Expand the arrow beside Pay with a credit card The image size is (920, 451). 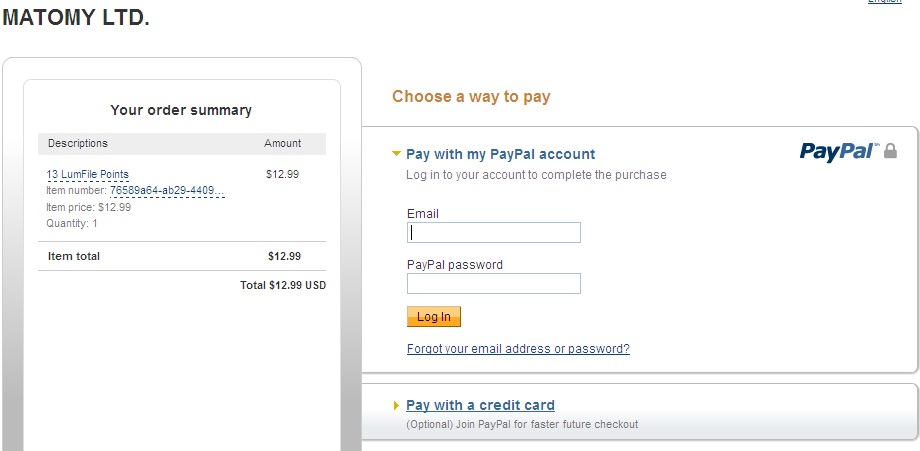tap(397, 405)
